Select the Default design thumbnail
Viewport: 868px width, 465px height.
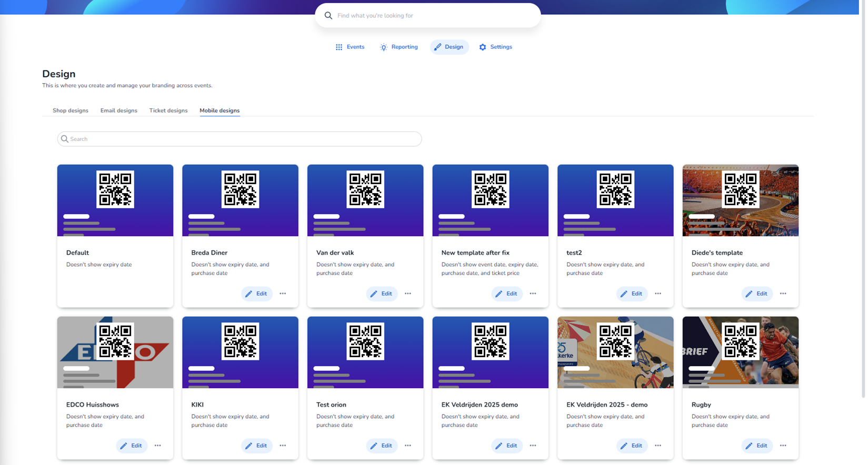(115, 200)
